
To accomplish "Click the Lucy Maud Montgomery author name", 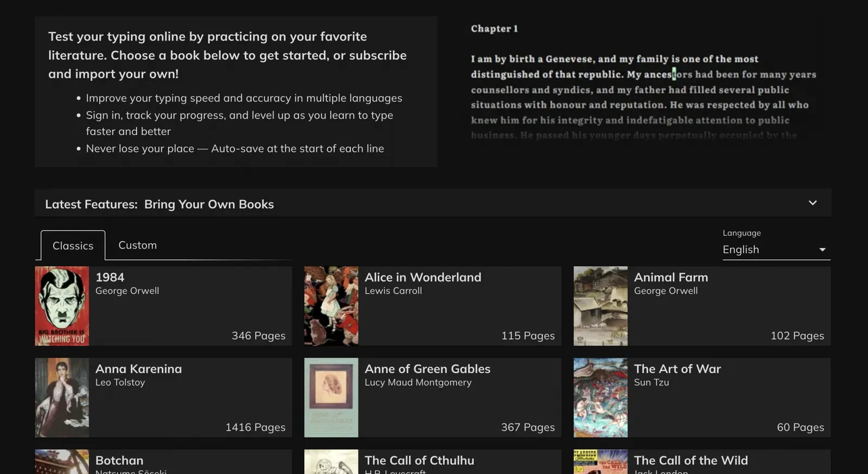I will (418, 382).
